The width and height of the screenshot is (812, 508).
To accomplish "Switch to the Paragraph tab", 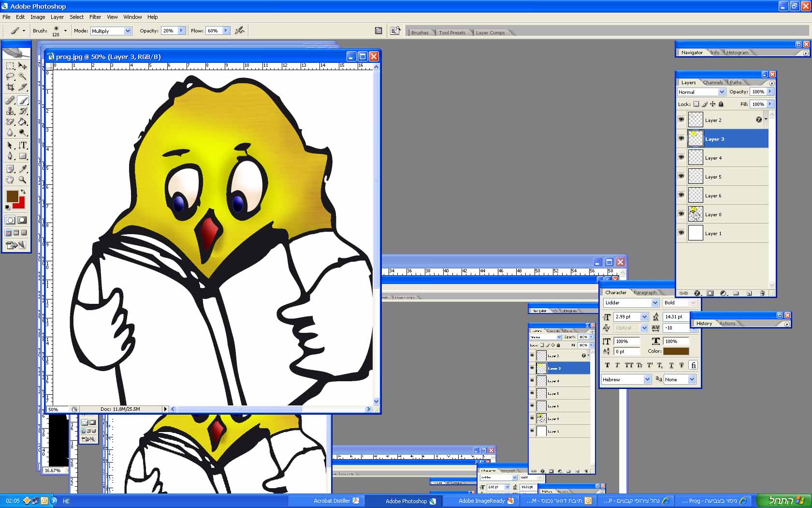I will coord(645,293).
